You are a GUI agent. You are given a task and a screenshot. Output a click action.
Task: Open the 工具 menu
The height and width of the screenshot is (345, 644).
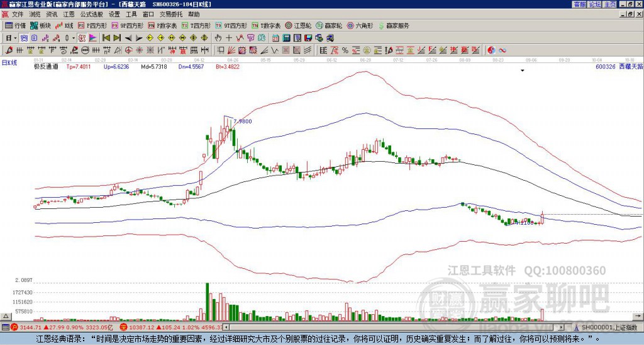point(131,14)
